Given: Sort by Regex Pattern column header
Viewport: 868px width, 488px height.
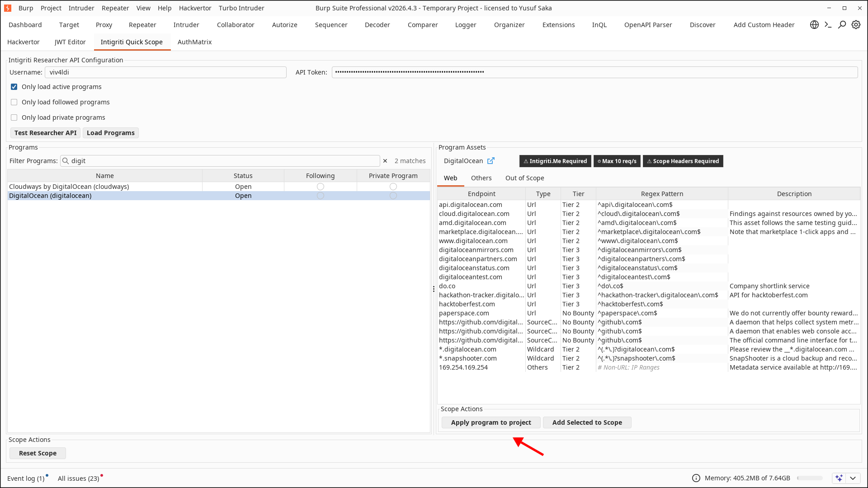Looking at the screenshot, I should (662, 194).
